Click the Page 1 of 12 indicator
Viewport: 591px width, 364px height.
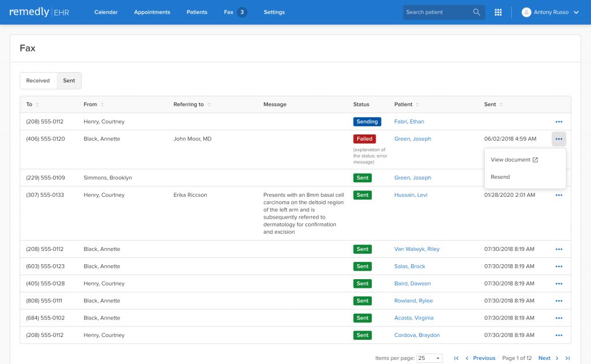(517, 358)
